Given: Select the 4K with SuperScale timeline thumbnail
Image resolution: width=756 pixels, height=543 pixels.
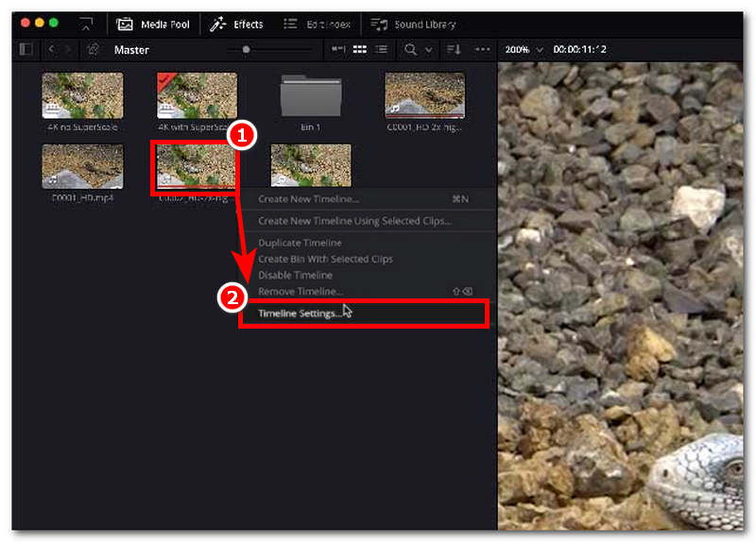Looking at the screenshot, I should point(197,95).
